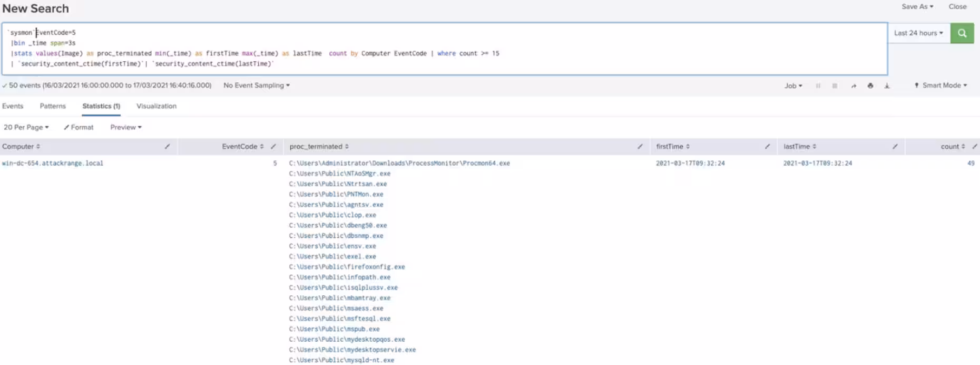Open 20 Per Page dropdown
980x365 pixels.
click(x=26, y=127)
